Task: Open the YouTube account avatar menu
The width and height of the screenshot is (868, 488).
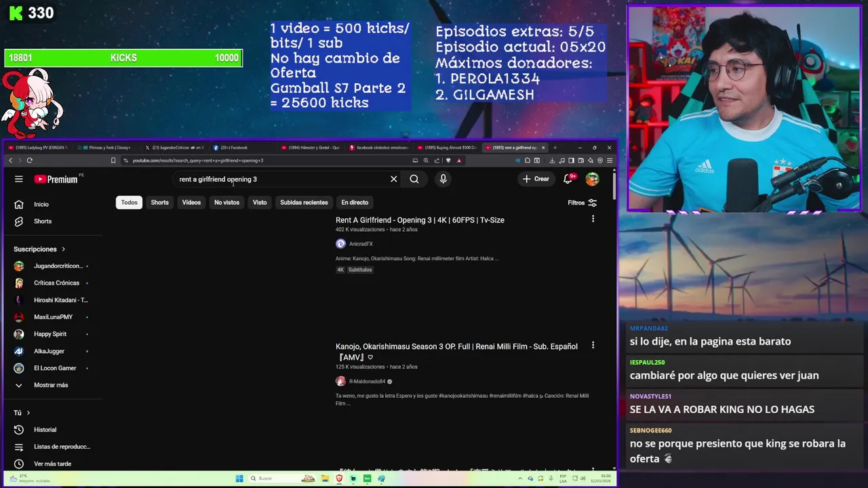Action: point(592,179)
